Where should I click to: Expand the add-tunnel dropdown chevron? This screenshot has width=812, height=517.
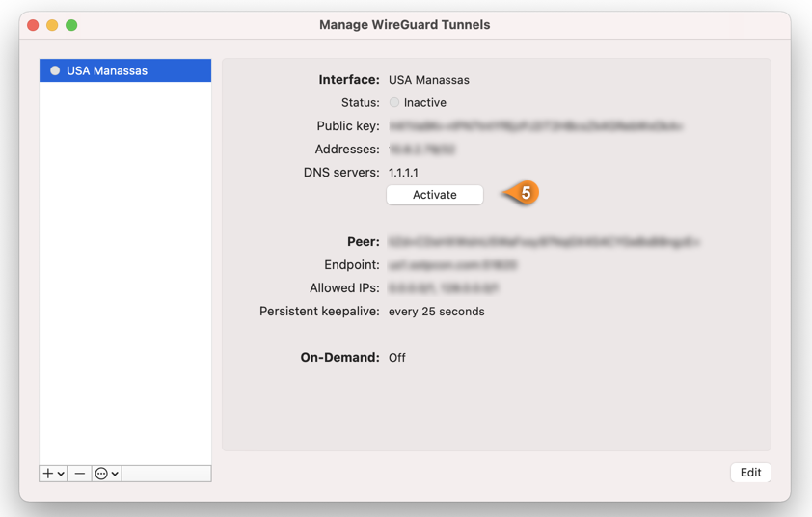pos(61,474)
